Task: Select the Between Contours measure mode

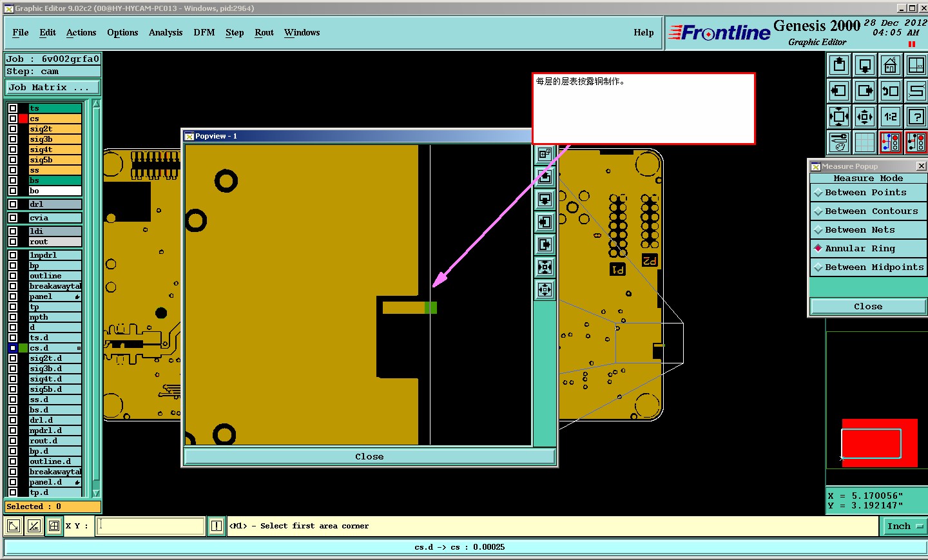Action: pyautogui.click(x=868, y=211)
